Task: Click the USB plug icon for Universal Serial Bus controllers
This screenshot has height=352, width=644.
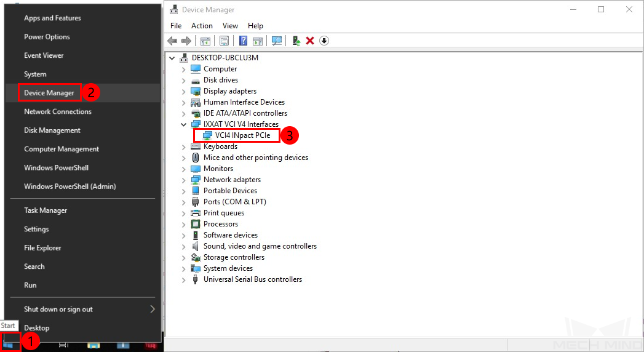Action: coord(196,279)
